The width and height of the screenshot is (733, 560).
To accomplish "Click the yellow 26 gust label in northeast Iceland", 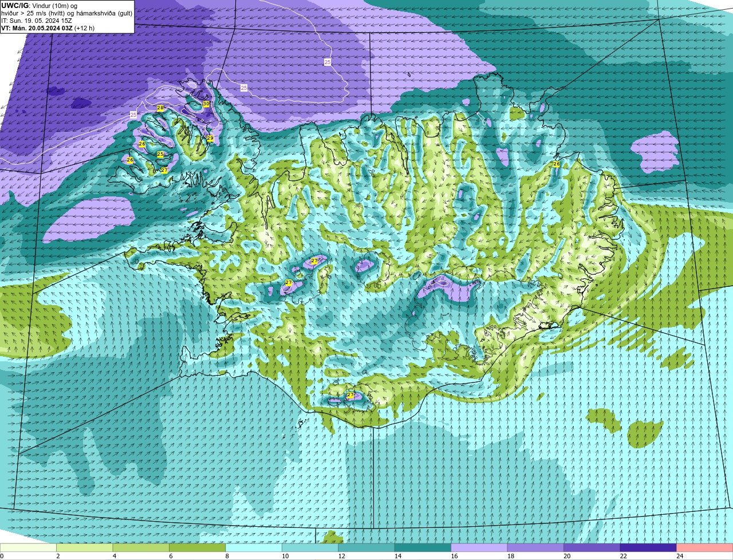I will tap(556, 164).
